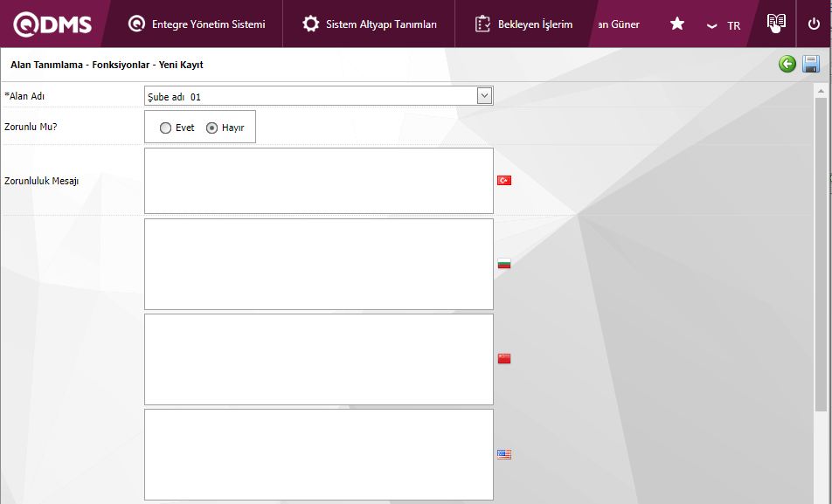
Task: Click the Entegre Yönetim Sistemi Q icon
Action: point(137,24)
